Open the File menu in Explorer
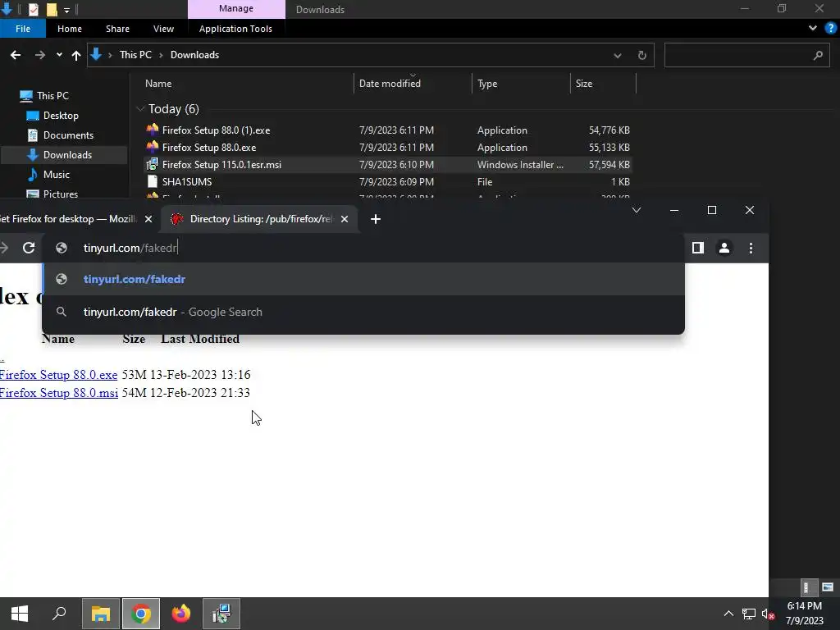Image resolution: width=840 pixels, height=630 pixels. coord(22,29)
